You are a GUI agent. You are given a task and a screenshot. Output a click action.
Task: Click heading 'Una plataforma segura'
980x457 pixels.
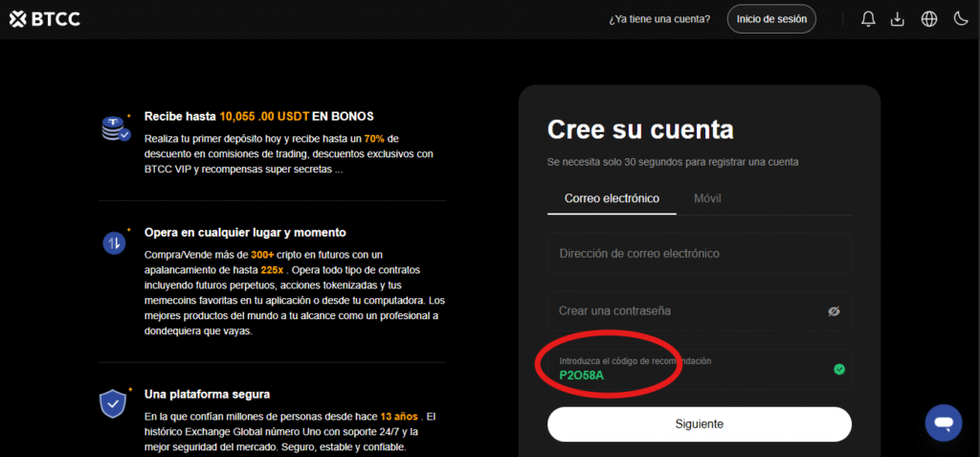pos(207,395)
